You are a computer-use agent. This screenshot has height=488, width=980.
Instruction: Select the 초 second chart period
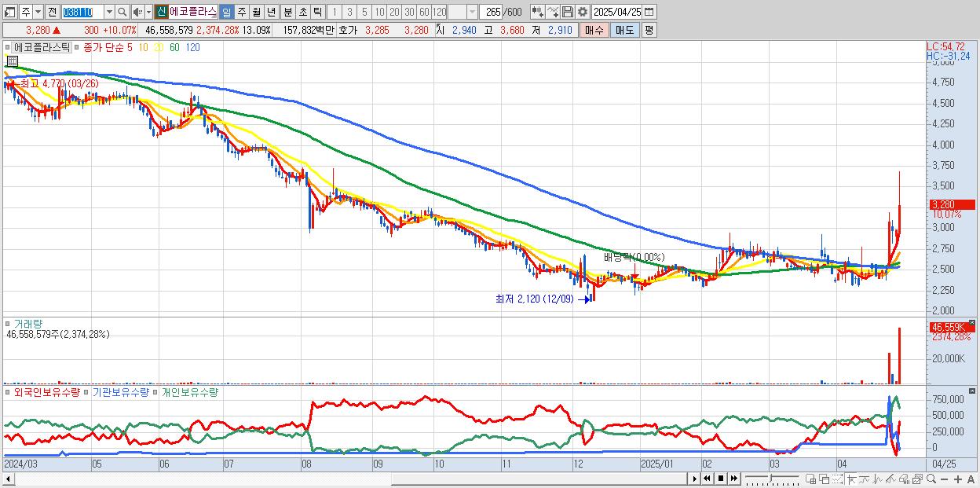pyautogui.click(x=302, y=12)
